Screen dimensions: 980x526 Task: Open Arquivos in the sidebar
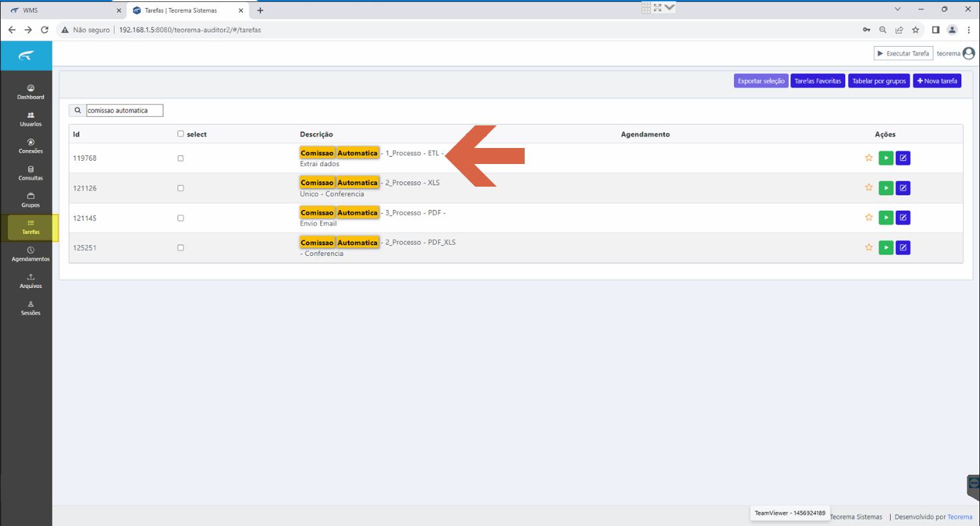(x=31, y=281)
